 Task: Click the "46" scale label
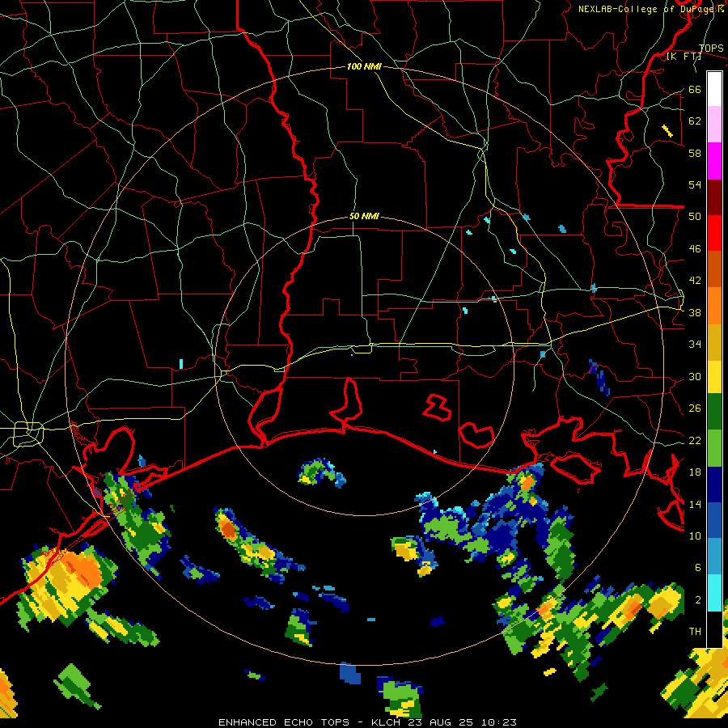point(695,249)
